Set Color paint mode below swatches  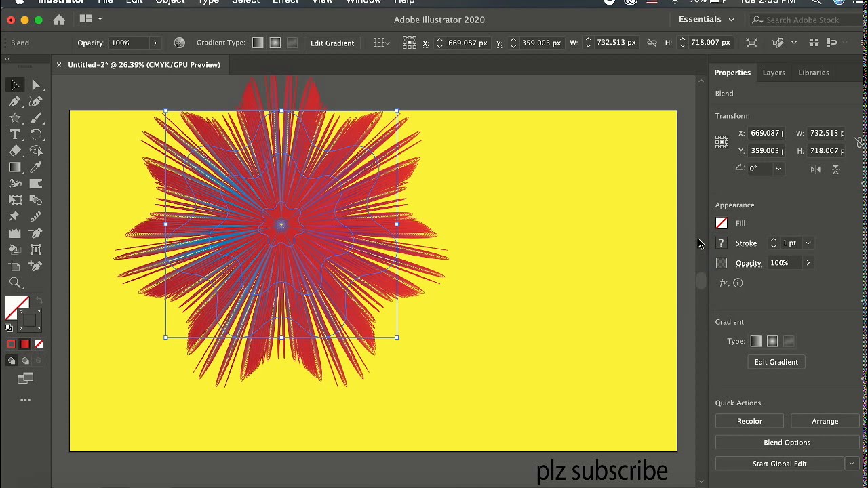(12, 344)
